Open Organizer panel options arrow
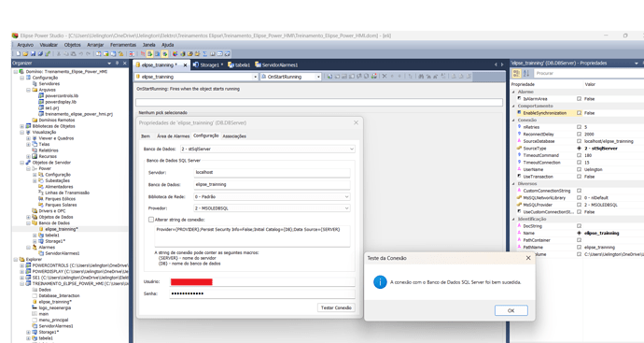Screen dimensions: 644x343 tap(109, 63)
